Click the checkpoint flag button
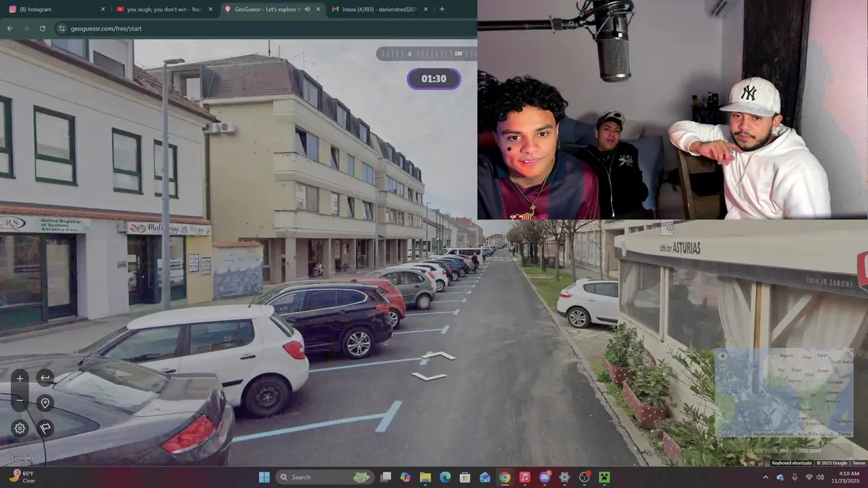The width and height of the screenshot is (868, 488). click(x=45, y=428)
